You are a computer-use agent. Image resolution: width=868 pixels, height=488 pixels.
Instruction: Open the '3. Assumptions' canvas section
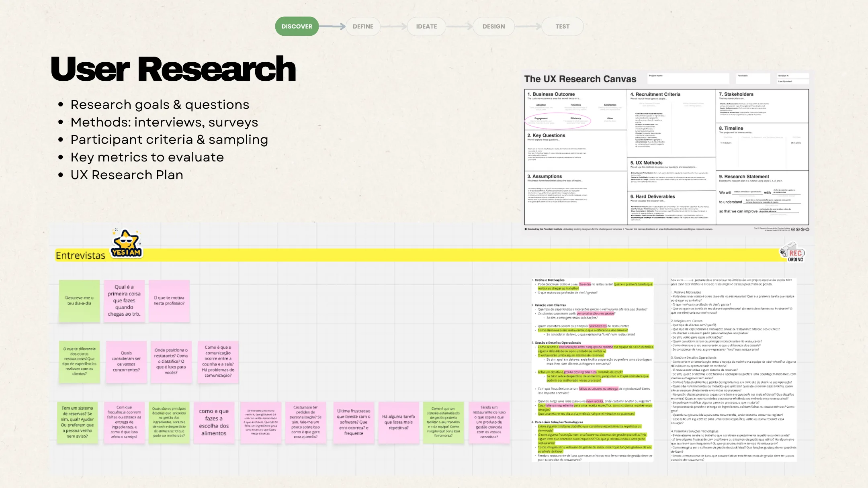tap(575, 198)
